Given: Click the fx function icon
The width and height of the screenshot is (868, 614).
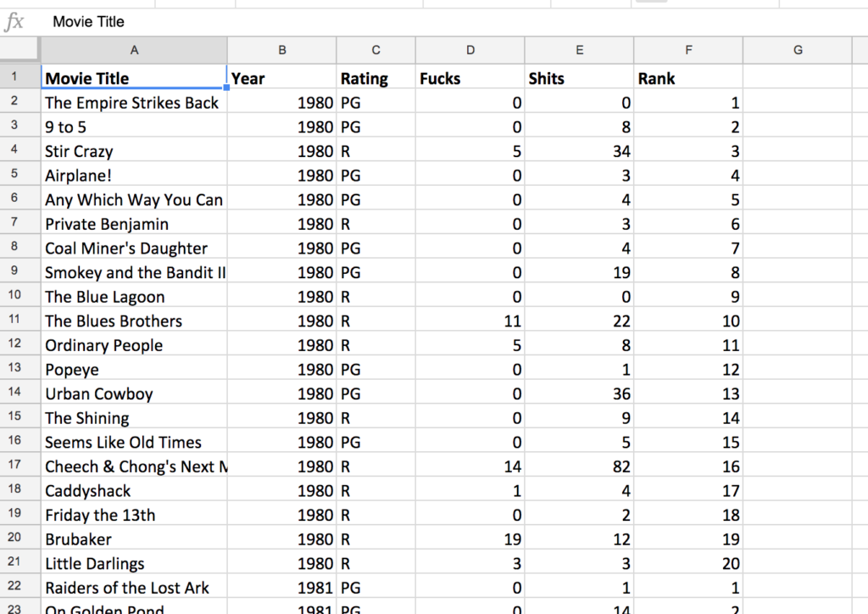Looking at the screenshot, I should [14, 22].
